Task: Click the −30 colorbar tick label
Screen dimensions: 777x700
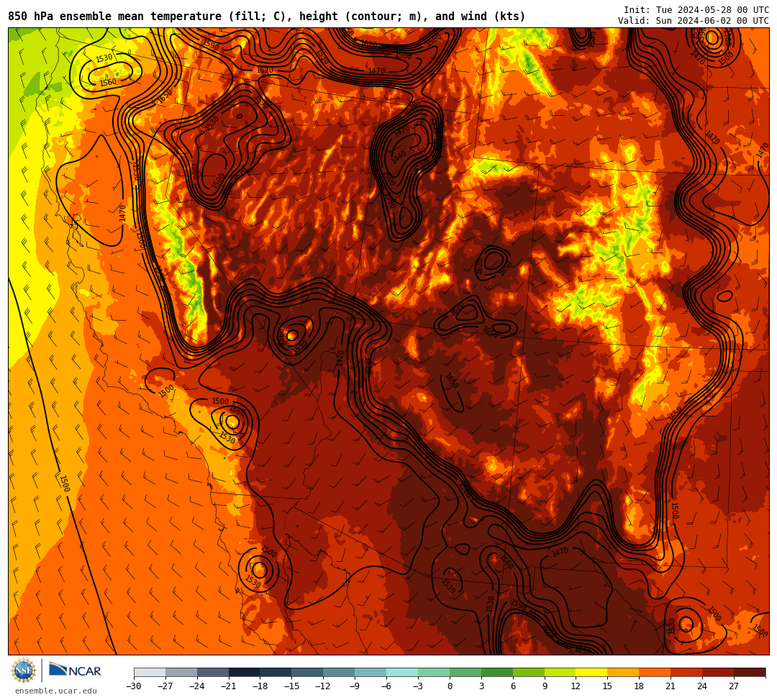Action: click(x=134, y=686)
